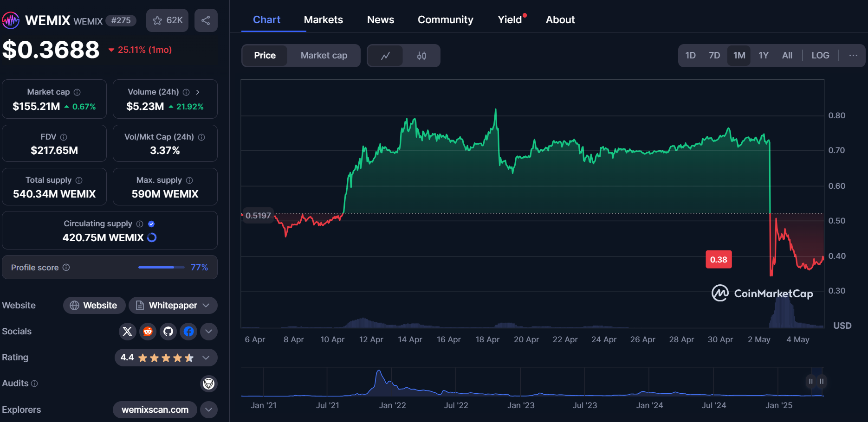The height and width of the screenshot is (422, 868).
Task: Open the Community tab
Action: pyautogui.click(x=445, y=19)
